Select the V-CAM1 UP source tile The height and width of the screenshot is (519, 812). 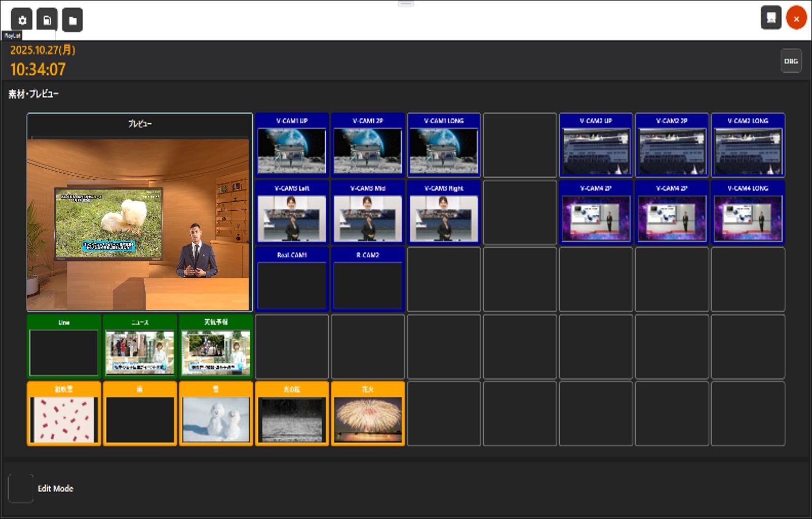pos(292,145)
